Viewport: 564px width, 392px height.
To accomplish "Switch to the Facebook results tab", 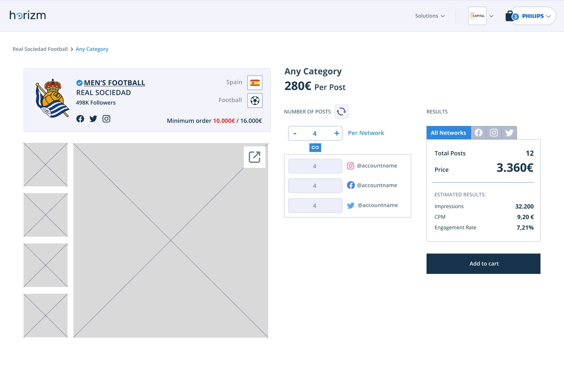I will point(479,133).
